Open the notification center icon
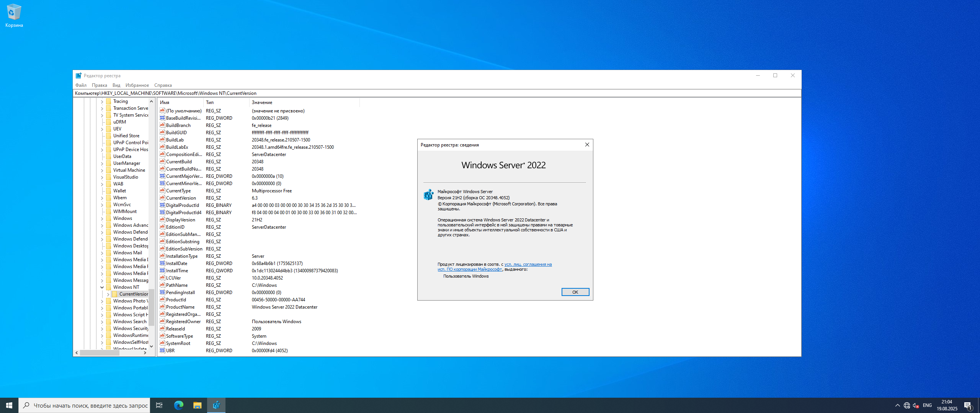 point(968,405)
